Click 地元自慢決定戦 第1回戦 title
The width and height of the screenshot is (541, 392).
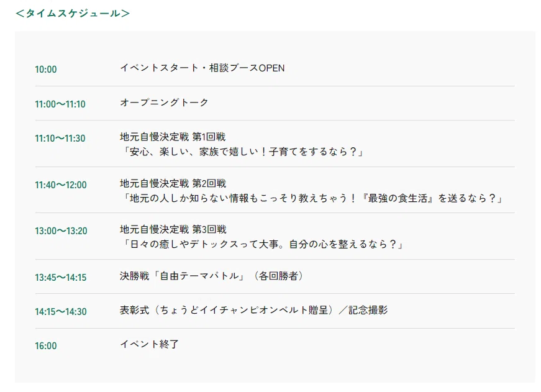click(x=173, y=137)
